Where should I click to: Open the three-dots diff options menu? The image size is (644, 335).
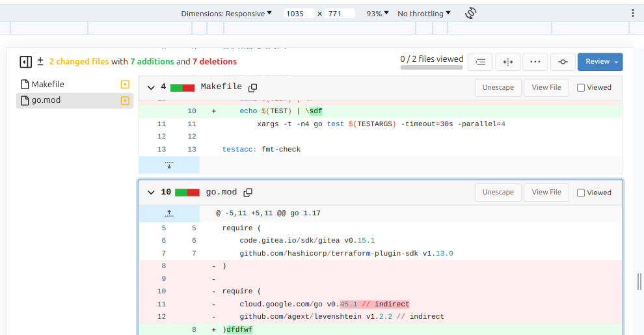click(x=535, y=62)
